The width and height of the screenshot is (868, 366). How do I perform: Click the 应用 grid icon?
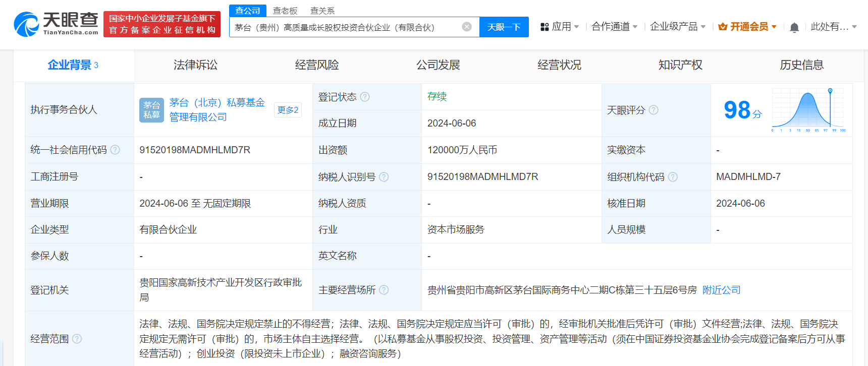[545, 27]
